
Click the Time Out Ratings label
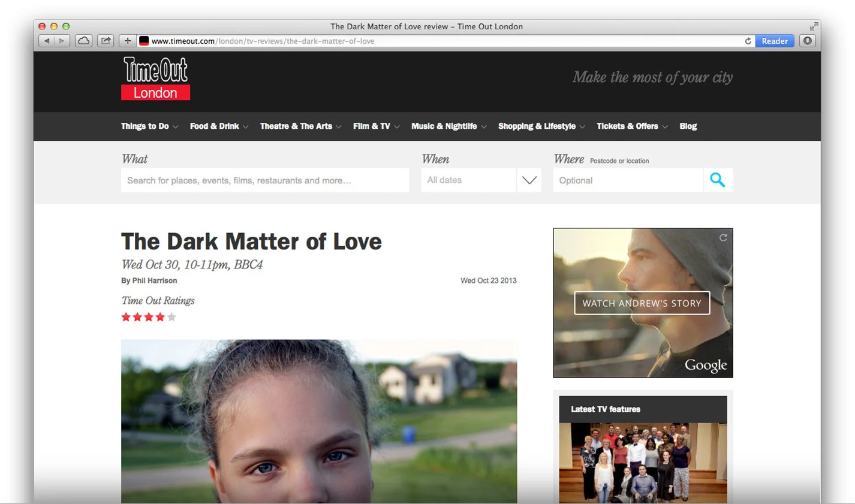(158, 300)
